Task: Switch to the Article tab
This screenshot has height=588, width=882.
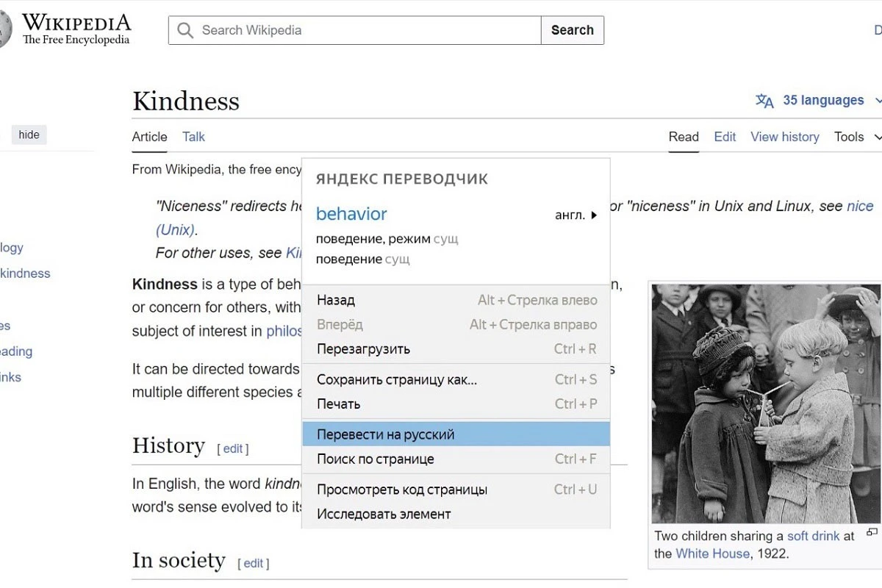Action: coord(149,137)
